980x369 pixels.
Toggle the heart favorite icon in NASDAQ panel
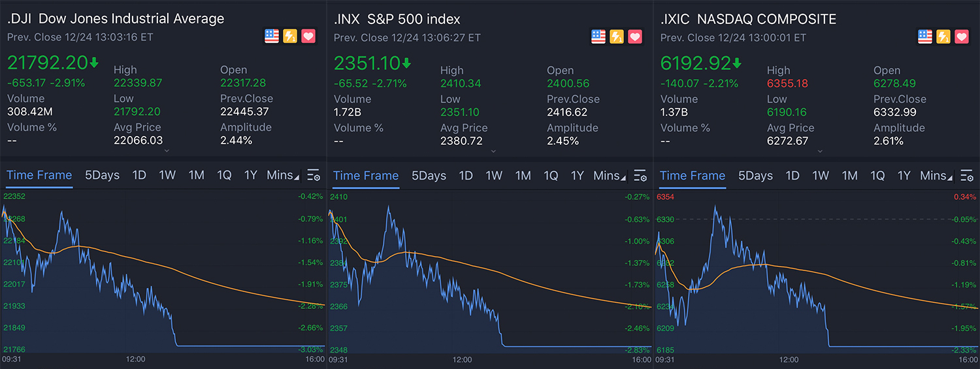(x=962, y=37)
